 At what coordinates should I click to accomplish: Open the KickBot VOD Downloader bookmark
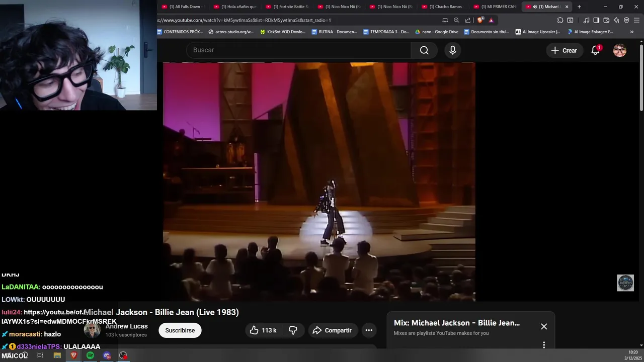pyautogui.click(x=283, y=32)
